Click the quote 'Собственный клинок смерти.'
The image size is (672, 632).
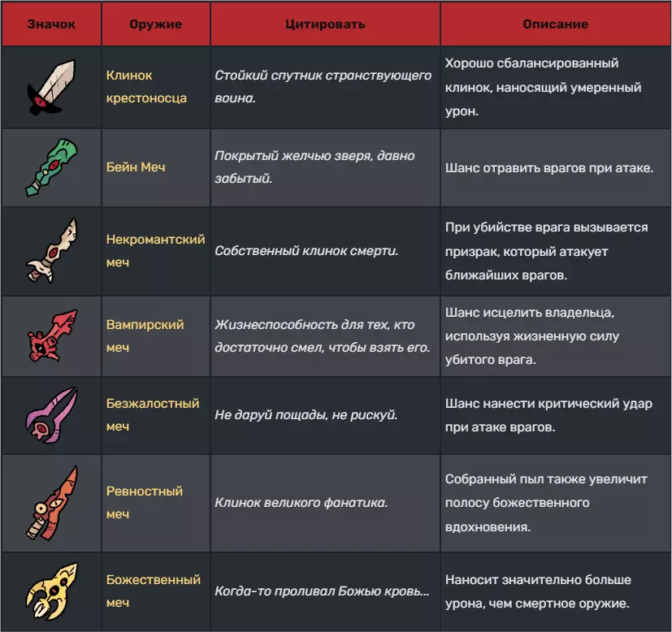coord(306,250)
